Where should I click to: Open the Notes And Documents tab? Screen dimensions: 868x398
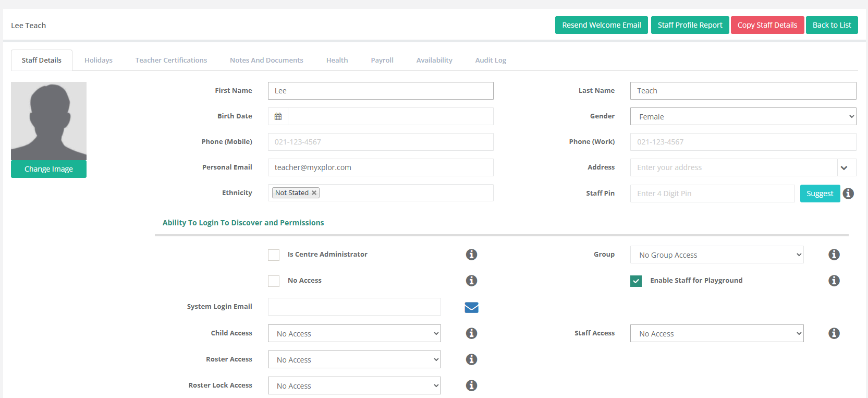pos(266,61)
